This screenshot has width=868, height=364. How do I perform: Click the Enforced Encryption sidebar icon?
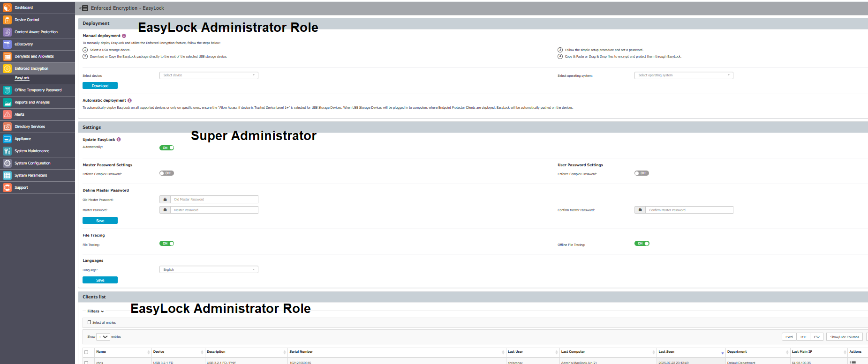tap(7, 68)
